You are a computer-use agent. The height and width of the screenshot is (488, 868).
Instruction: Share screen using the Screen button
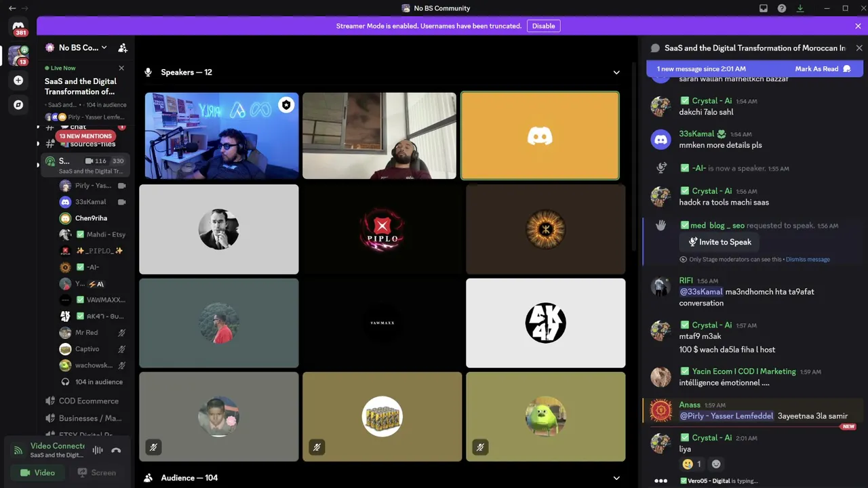pos(96,472)
